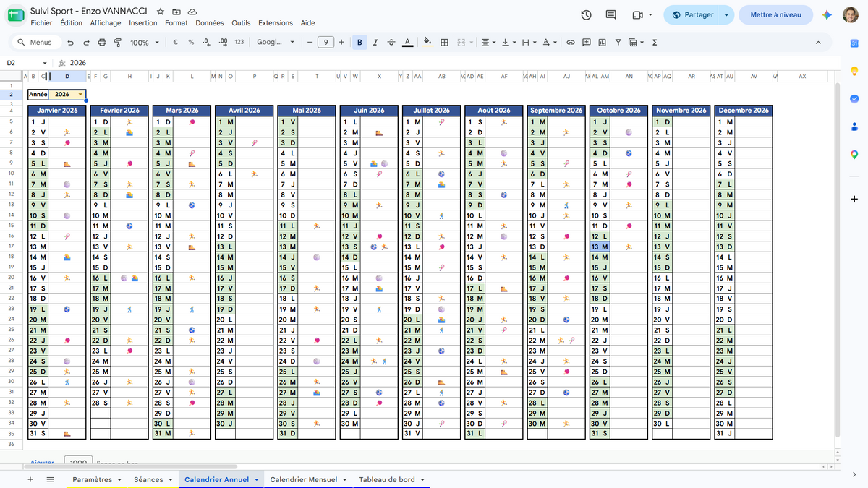This screenshot has height=488, width=868.
Task: Click the Partager button
Action: [692, 14]
